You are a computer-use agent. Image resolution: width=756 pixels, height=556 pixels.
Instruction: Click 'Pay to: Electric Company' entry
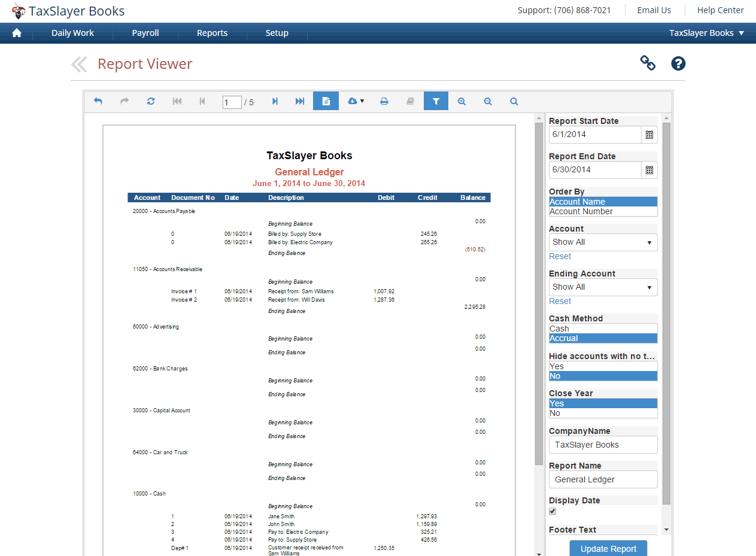(298, 532)
